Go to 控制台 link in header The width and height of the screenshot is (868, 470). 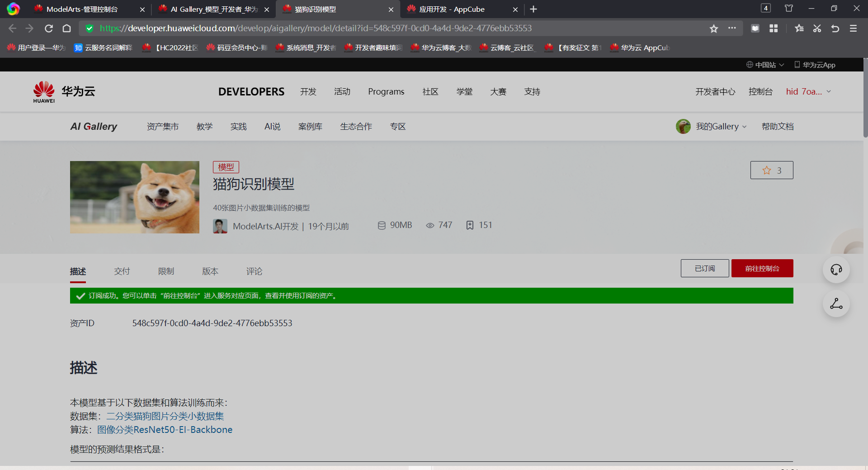(760, 92)
